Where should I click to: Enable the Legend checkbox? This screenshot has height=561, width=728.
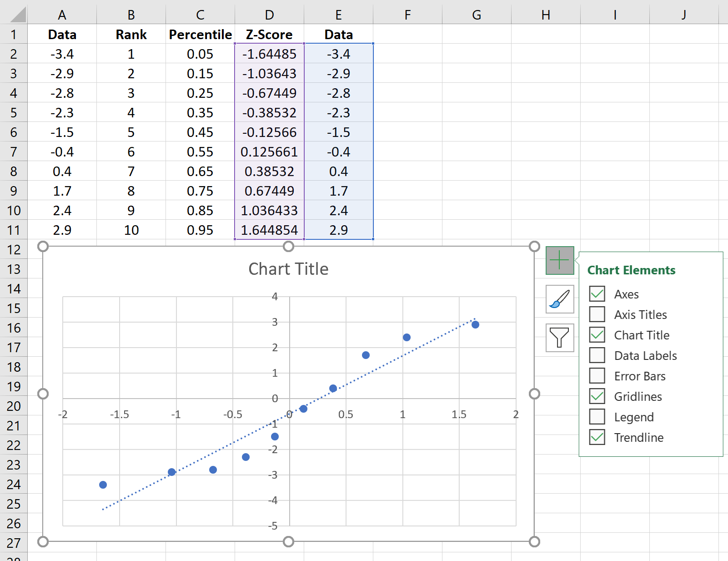(x=597, y=417)
